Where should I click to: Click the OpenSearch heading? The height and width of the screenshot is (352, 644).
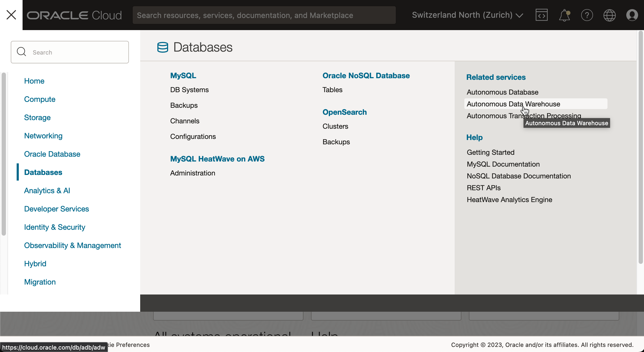[345, 112]
